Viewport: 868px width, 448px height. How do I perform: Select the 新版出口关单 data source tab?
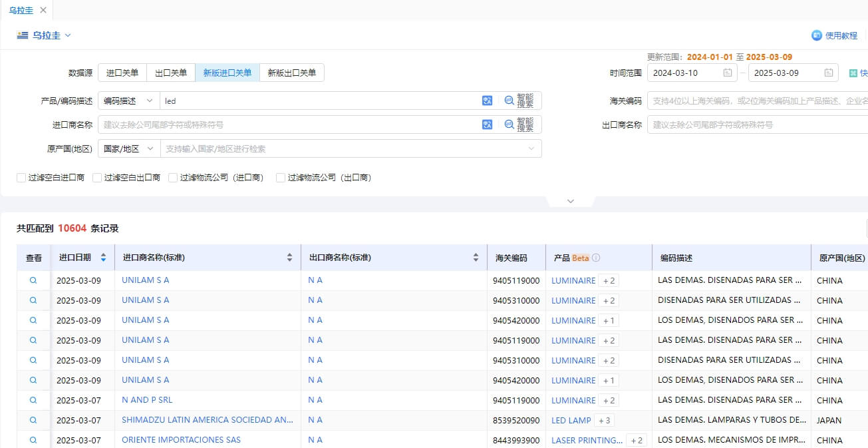tap(292, 73)
